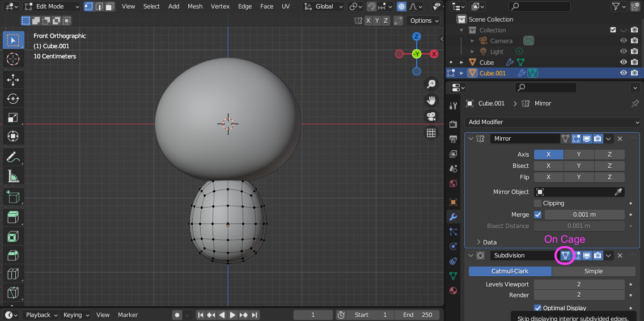
Task: Adjust the Levels Viewport value field
Action: [x=579, y=284]
